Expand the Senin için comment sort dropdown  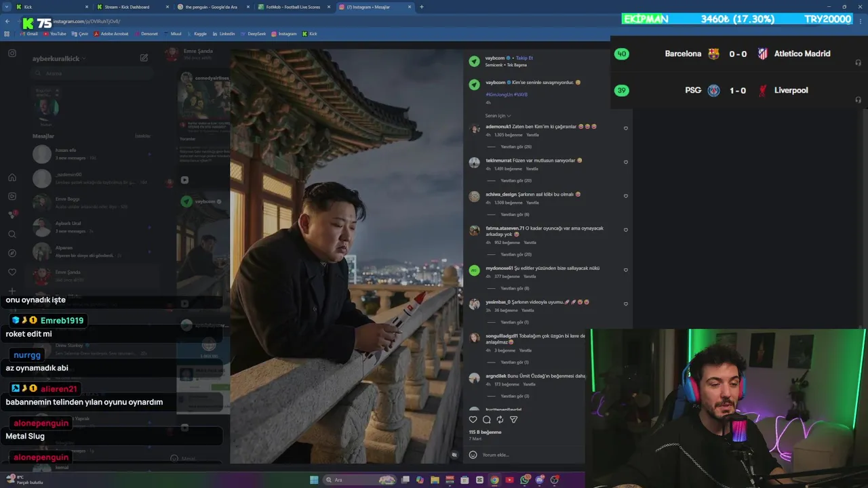[498, 116]
